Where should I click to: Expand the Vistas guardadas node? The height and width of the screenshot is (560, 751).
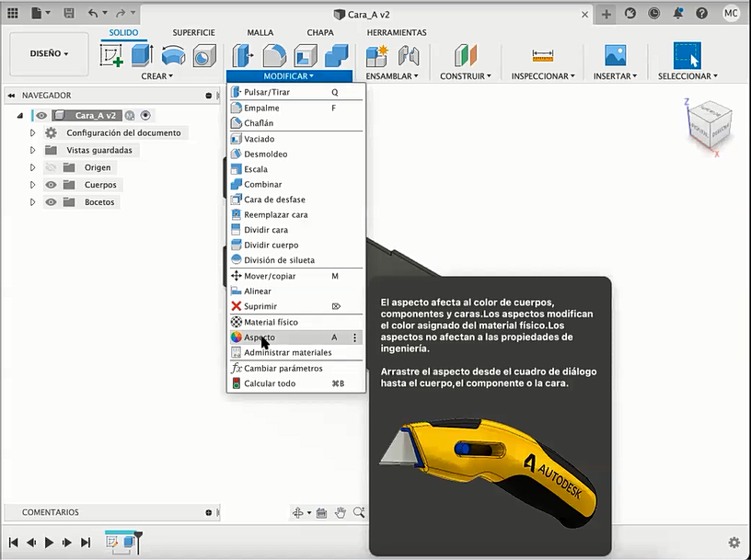32,150
